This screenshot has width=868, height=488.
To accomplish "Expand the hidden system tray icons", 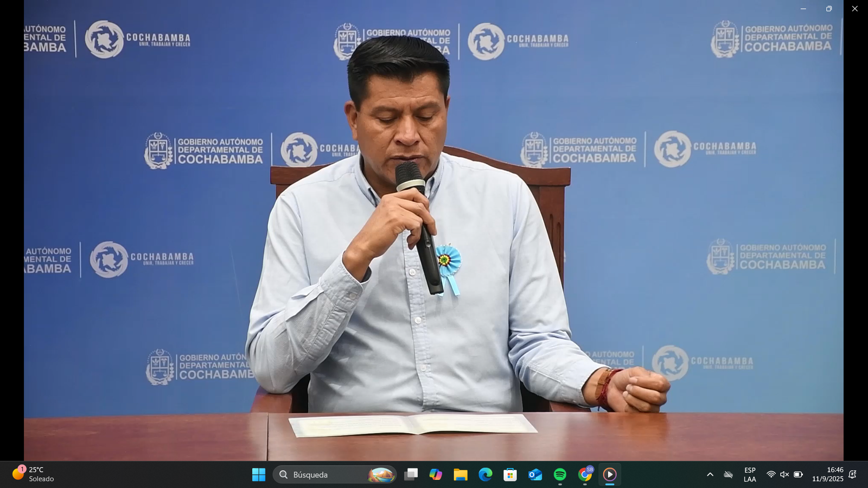I will (710, 474).
